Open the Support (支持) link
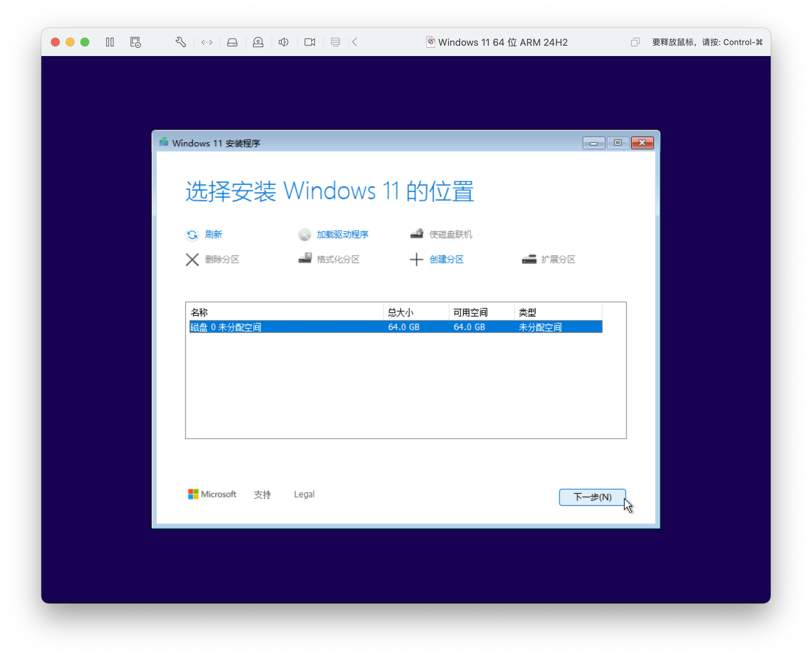This screenshot has width=812, height=658. (x=262, y=494)
